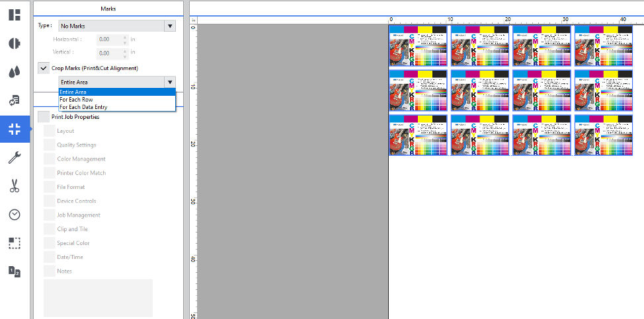This screenshot has height=319, width=644.
Task: Open the sidebar icon with refresh arrows
Action: tap(15, 100)
